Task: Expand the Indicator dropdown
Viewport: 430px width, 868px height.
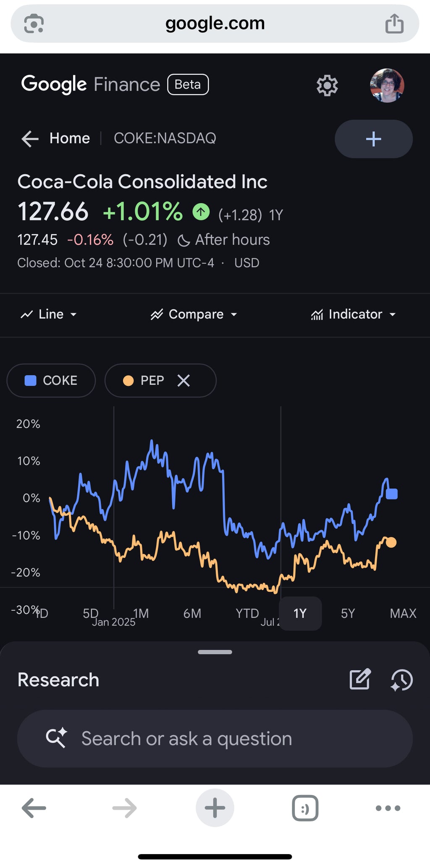Action: (353, 314)
